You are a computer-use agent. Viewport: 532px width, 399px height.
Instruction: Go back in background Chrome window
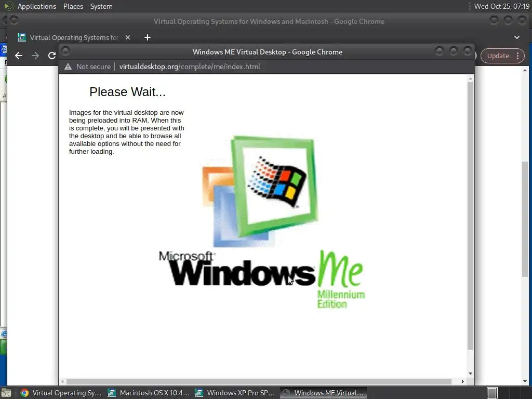click(x=19, y=56)
